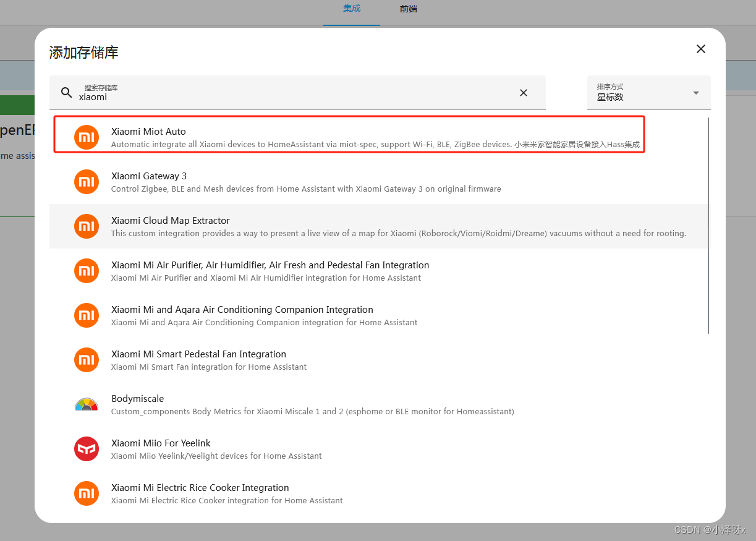The height and width of the screenshot is (541, 756).
Task: Select Xiaomi Miot Auto repository title
Action: (x=148, y=132)
